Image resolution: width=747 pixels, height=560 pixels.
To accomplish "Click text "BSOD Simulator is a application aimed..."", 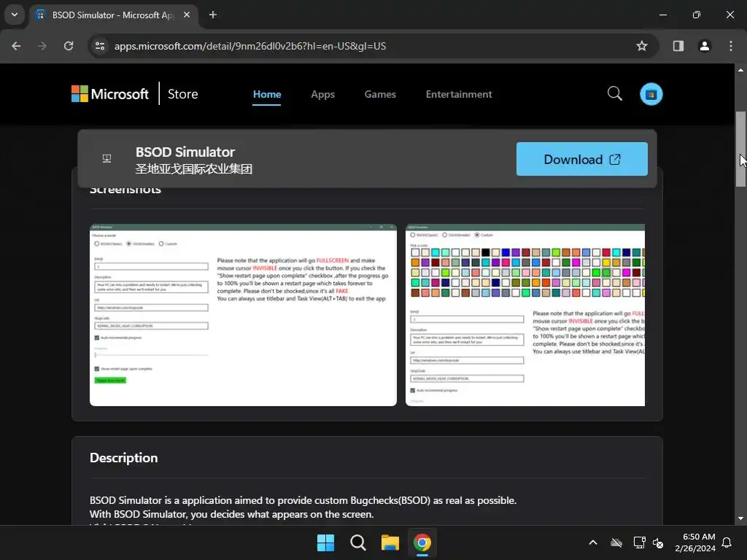I will [x=303, y=500].
